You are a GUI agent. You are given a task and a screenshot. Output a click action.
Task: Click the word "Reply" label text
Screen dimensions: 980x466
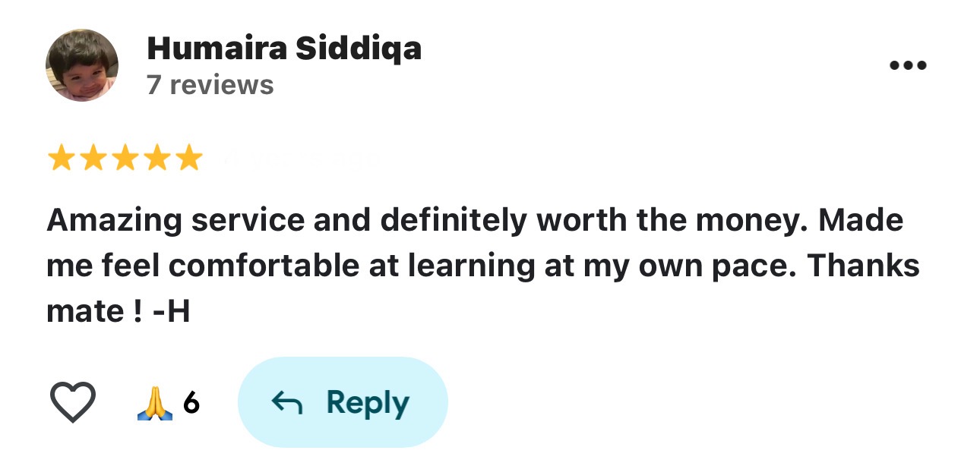click(368, 404)
